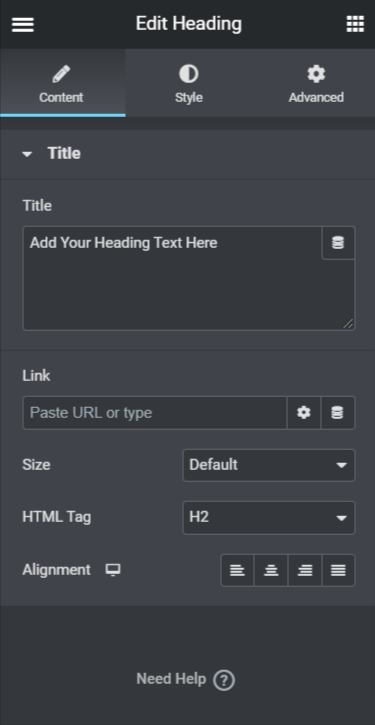Open the widgets grid panel
The width and height of the screenshot is (375, 725).
tap(355, 24)
